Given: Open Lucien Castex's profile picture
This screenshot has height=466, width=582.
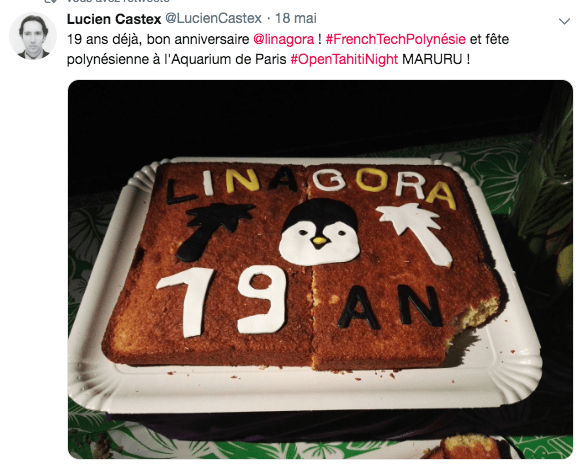Looking at the screenshot, I should click(33, 36).
